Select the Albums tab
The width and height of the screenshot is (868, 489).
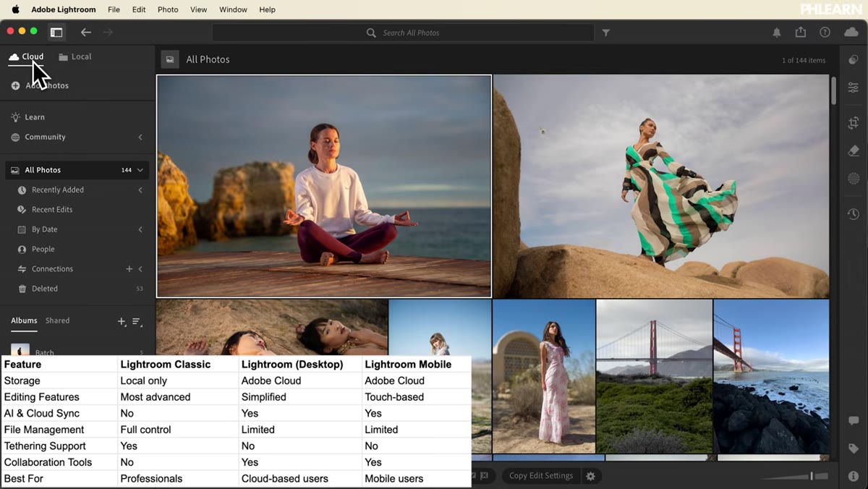click(x=24, y=320)
